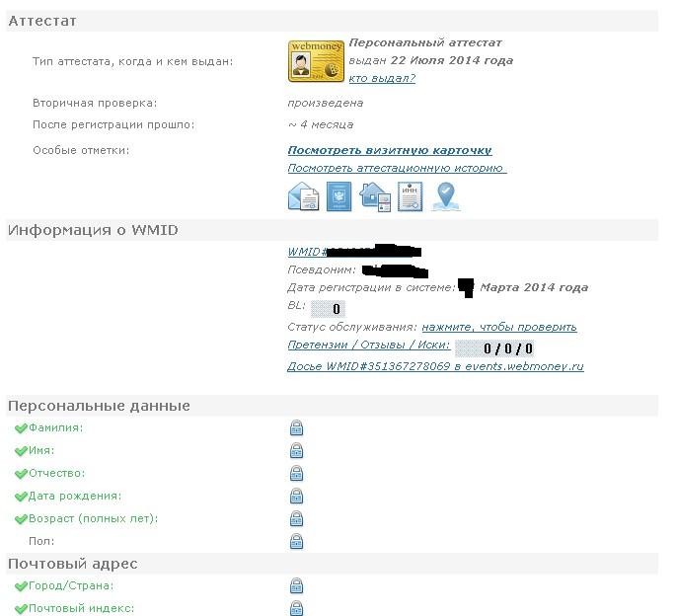
Task: Click the date '22 Июля 2014 года'
Action: tap(452, 60)
